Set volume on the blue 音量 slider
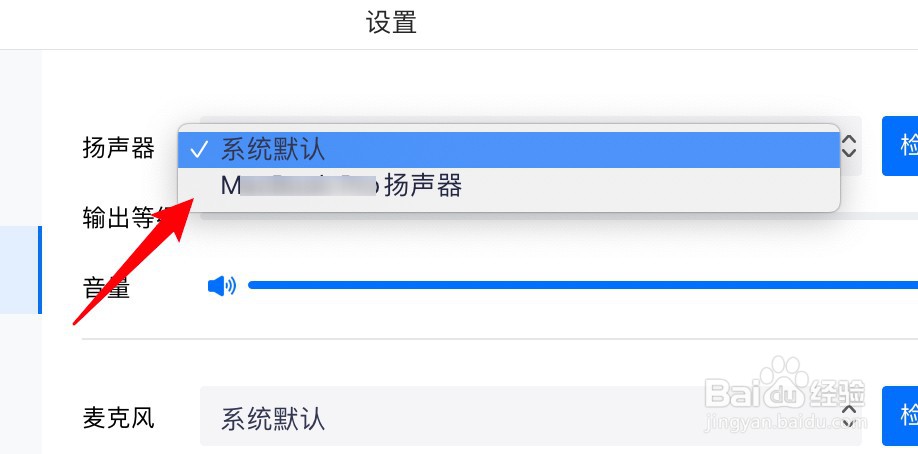 pos(583,285)
